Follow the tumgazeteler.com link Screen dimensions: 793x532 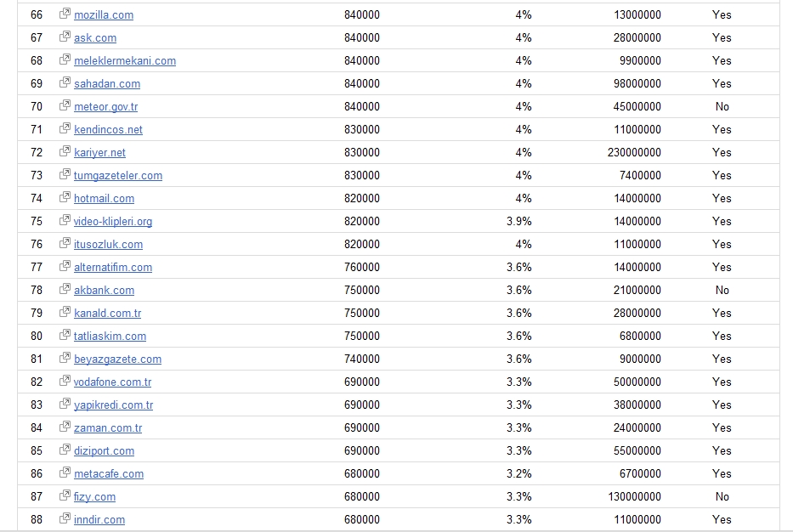(118, 175)
